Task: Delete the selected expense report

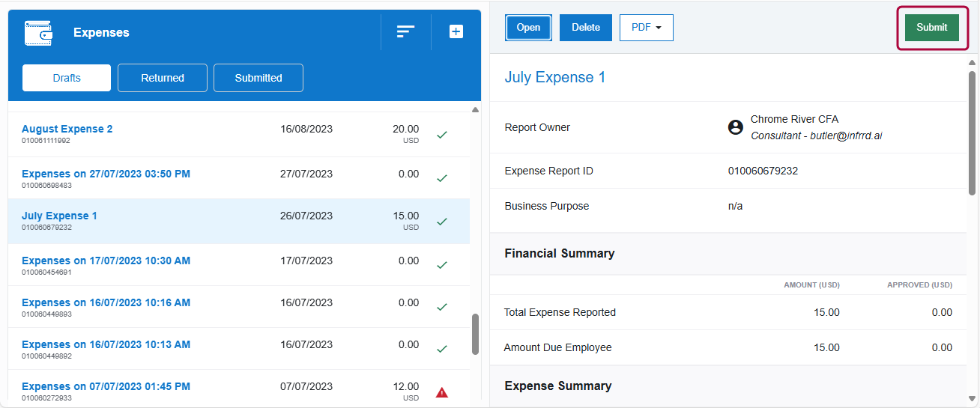Action: (x=586, y=28)
